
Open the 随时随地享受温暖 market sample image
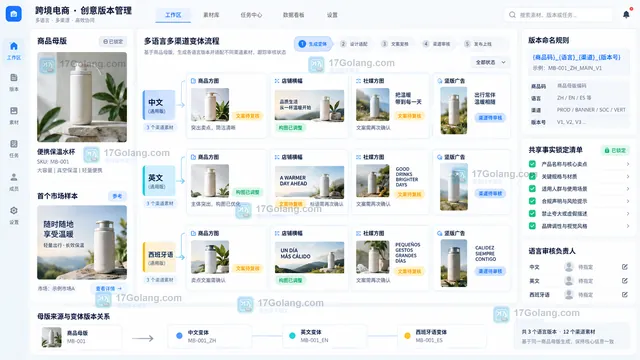point(82,242)
